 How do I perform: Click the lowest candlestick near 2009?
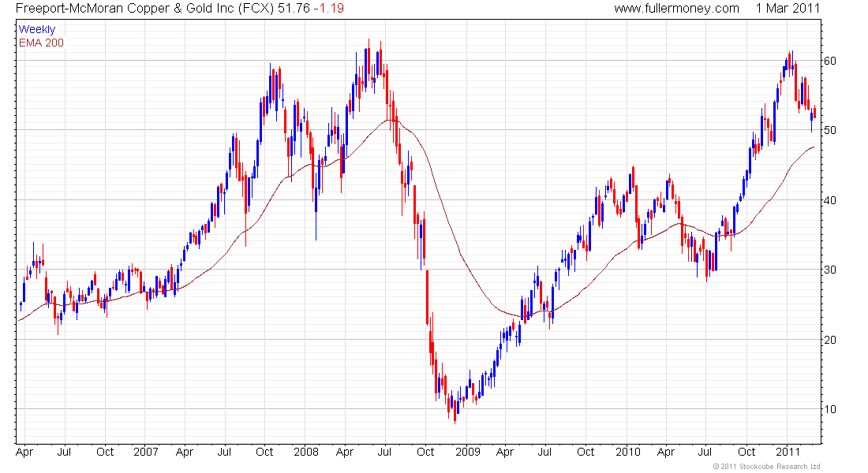[x=455, y=411]
